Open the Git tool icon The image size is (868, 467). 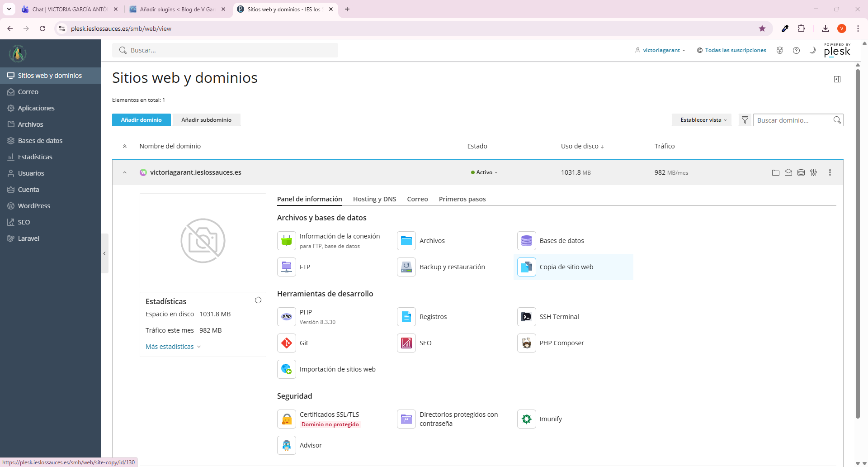(287, 343)
